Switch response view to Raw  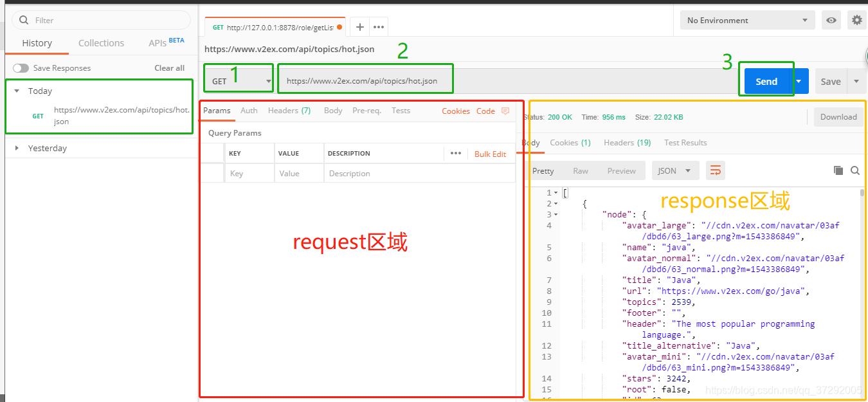coord(581,171)
